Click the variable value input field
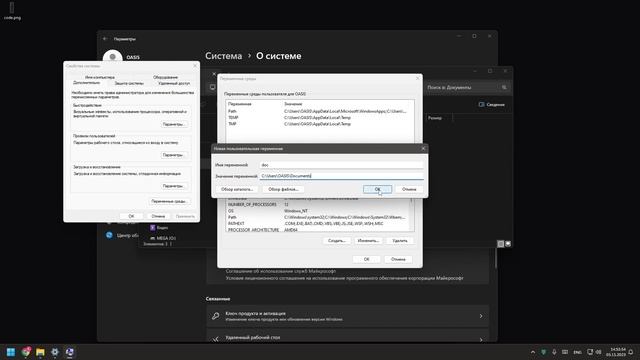The height and width of the screenshot is (360, 640). point(341,176)
